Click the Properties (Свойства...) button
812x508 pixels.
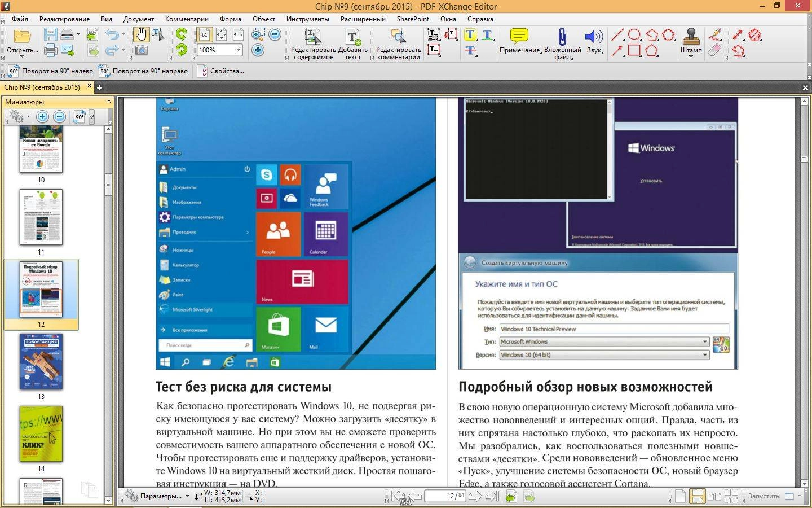[220, 71]
